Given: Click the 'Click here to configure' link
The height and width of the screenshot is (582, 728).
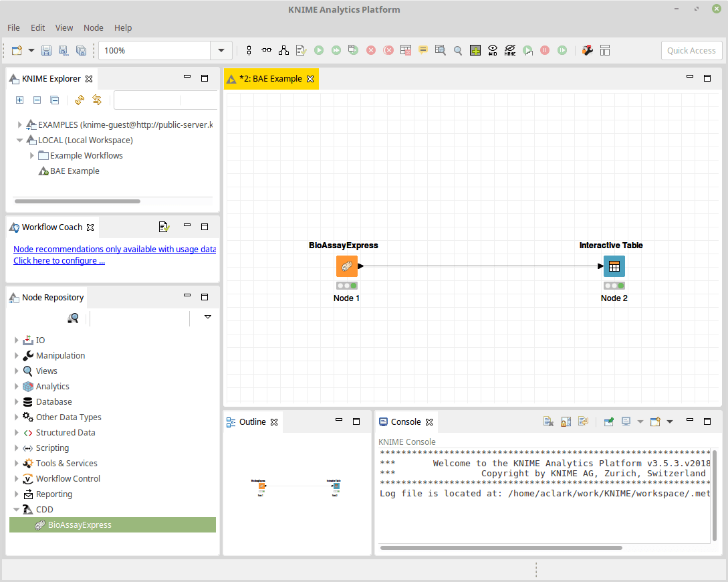Looking at the screenshot, I should (x=59, y=260).
